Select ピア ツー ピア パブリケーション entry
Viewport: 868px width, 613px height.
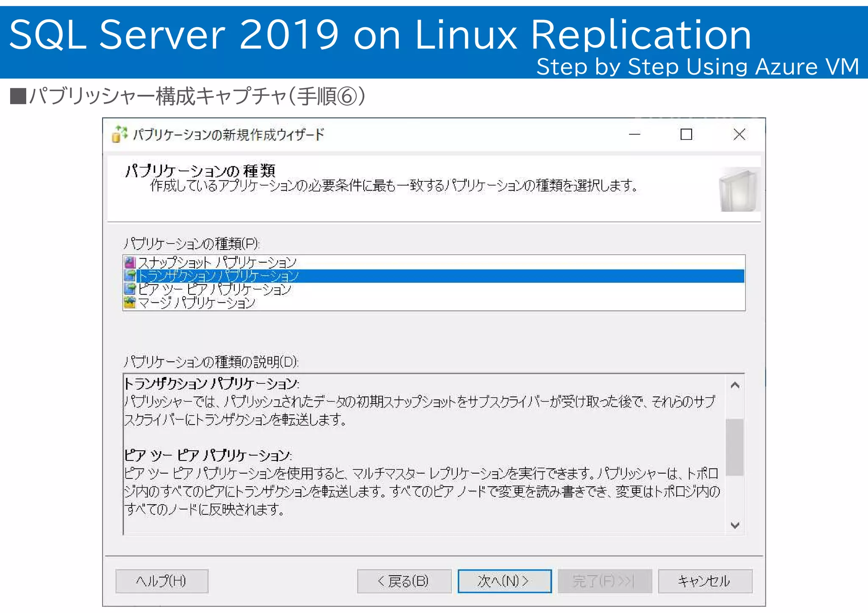coord(434,289)
